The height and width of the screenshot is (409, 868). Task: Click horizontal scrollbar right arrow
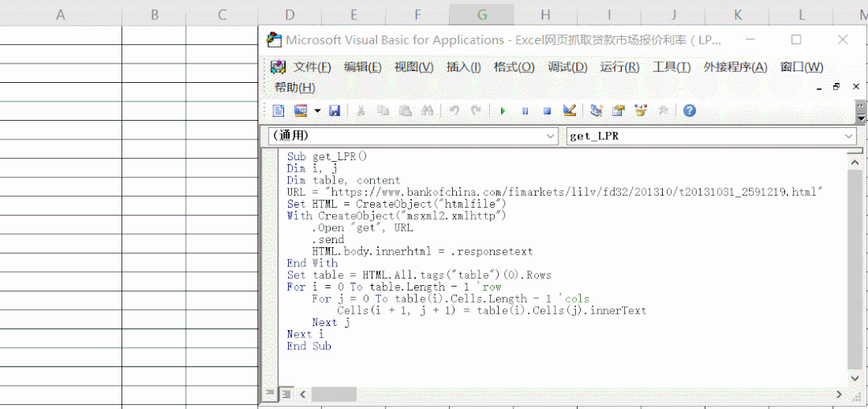(x=839, y=394)
